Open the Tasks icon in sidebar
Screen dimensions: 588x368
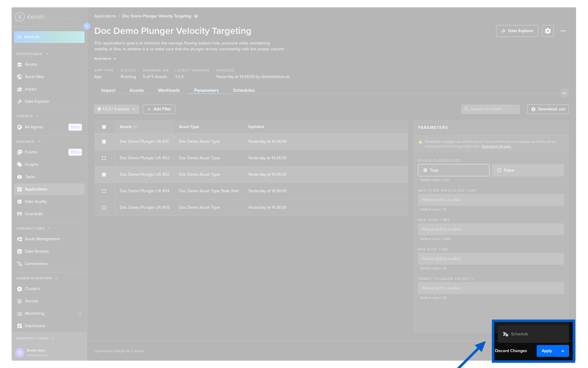[20, 177]
